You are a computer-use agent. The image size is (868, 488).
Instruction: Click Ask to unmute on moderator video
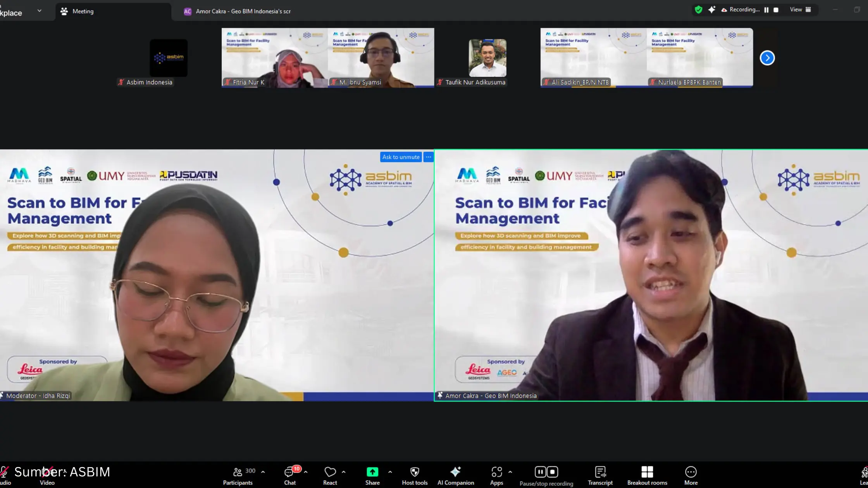point(401,157)
